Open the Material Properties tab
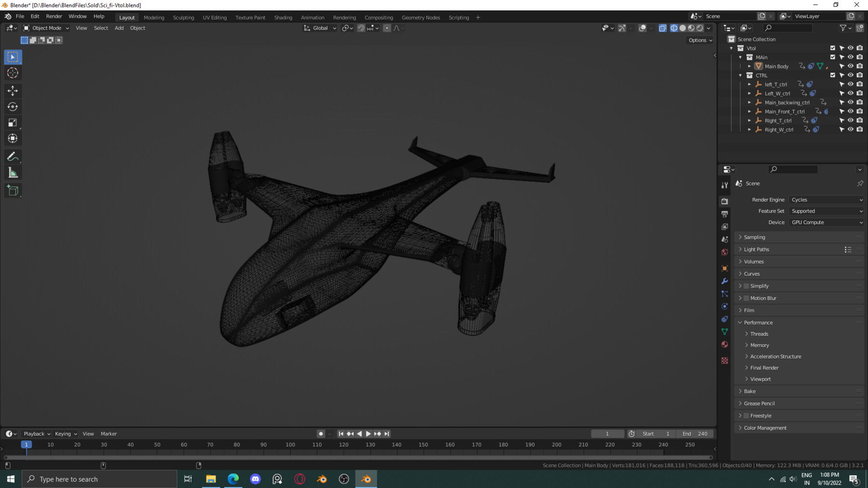This screenshot has width=868, height=488. tap(724, 344)
